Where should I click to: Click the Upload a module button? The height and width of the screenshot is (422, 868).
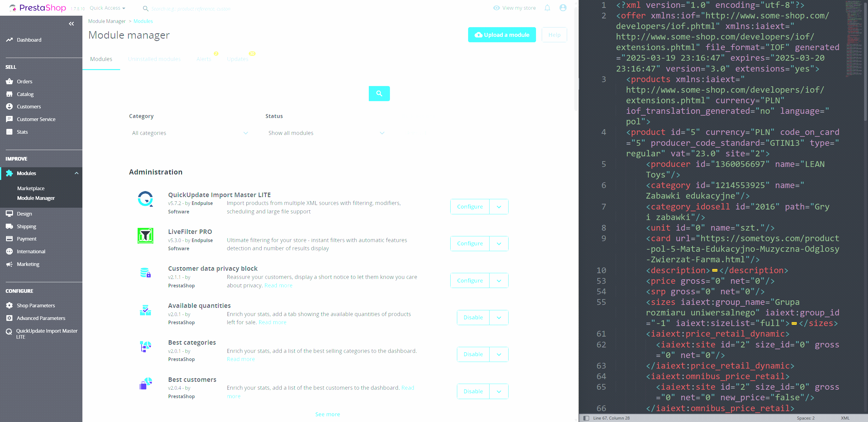point(502,34)
